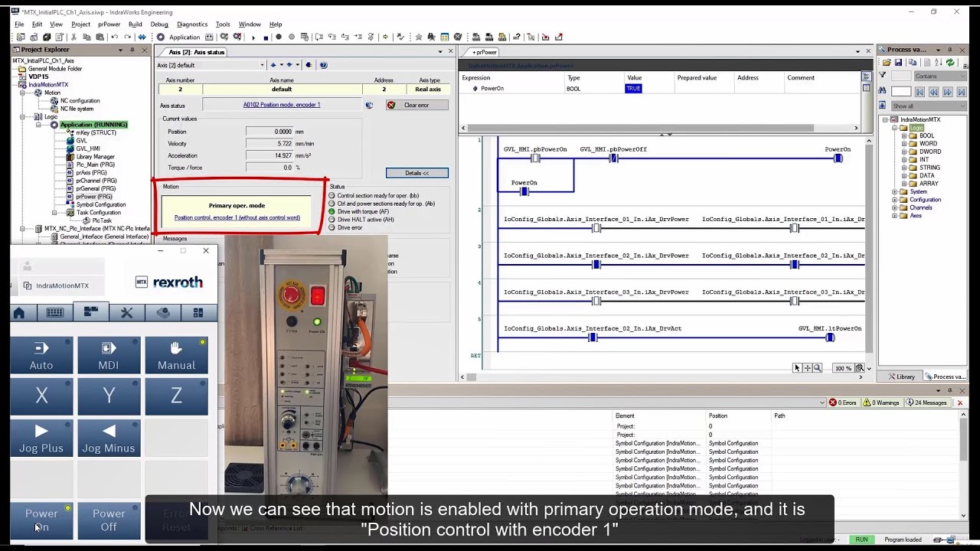Select the TRUE value cell for PowerOn
The image size is (980, 551).
coord(633,89)
